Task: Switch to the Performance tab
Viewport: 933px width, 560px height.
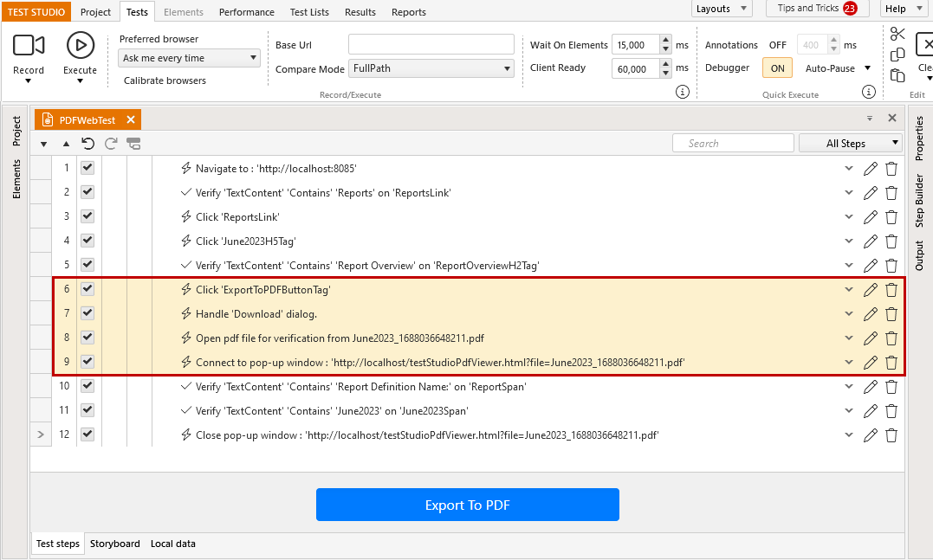Action: click(x=246, y=12)
